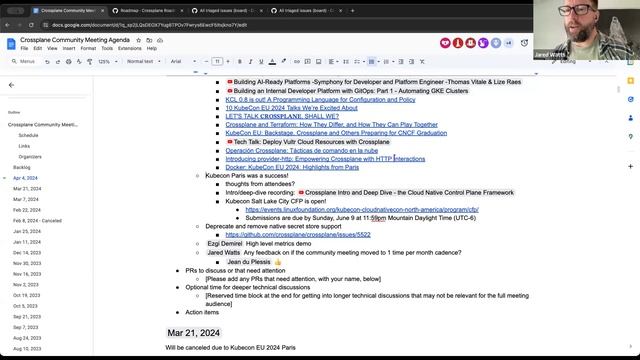Collapse the Apr 4, 2024 outline entry

[x=4, y=178]
